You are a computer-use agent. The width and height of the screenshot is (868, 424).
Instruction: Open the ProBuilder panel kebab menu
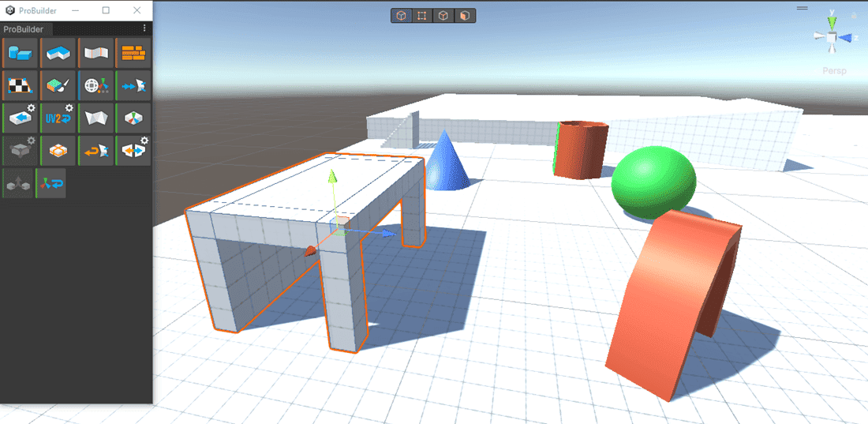pos(144,28)
